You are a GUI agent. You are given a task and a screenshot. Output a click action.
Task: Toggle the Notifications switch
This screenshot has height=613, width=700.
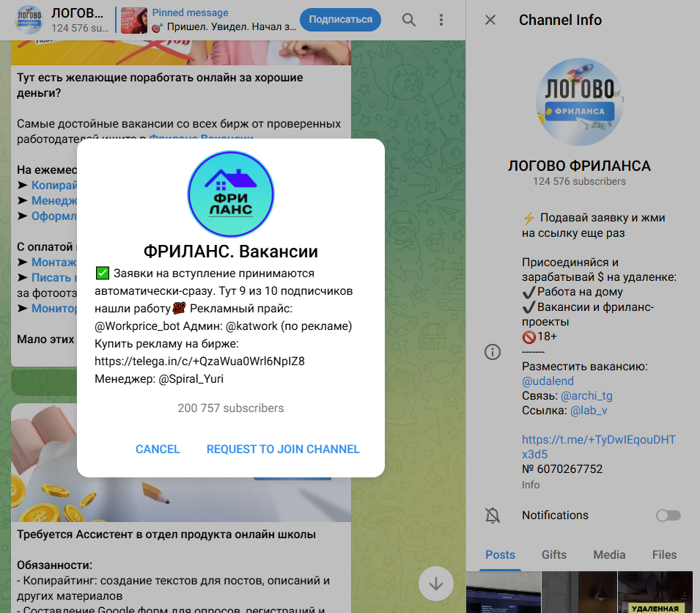pos(668,515)
